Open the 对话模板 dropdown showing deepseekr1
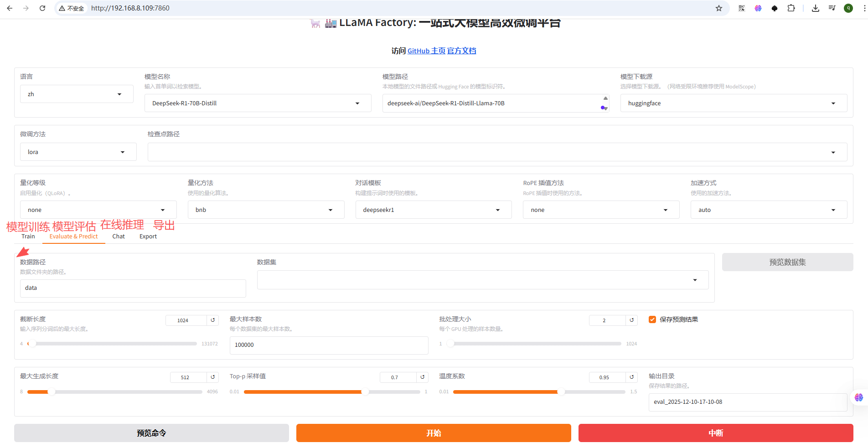Image resolution: width=868 pixels, height=448 pixels. 434,210
